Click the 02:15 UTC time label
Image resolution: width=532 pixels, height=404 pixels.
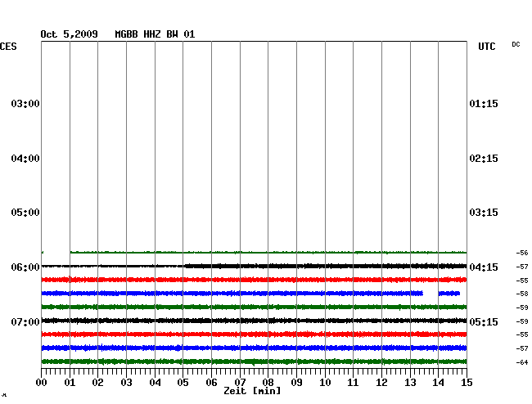tap(484, 159)
